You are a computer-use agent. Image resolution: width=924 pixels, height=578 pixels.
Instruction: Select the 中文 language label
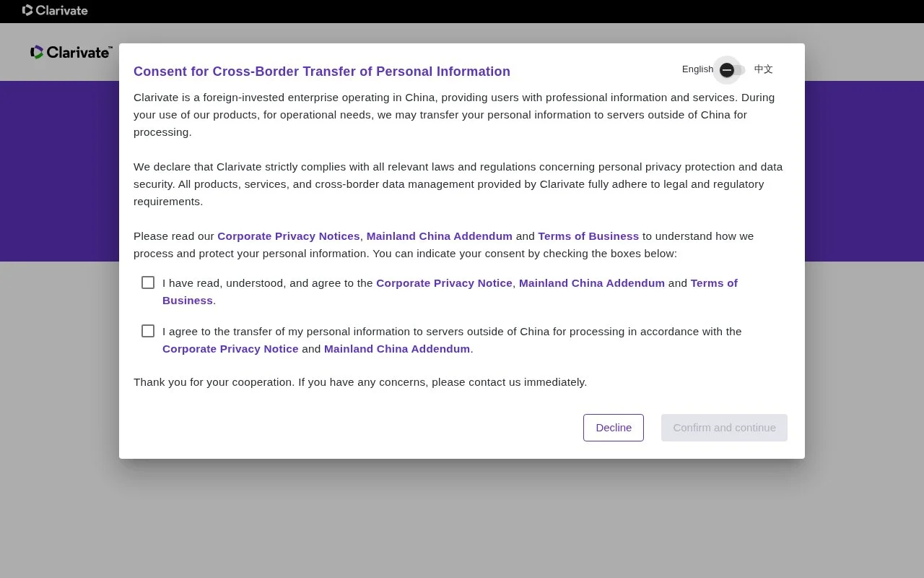[763, 69]
